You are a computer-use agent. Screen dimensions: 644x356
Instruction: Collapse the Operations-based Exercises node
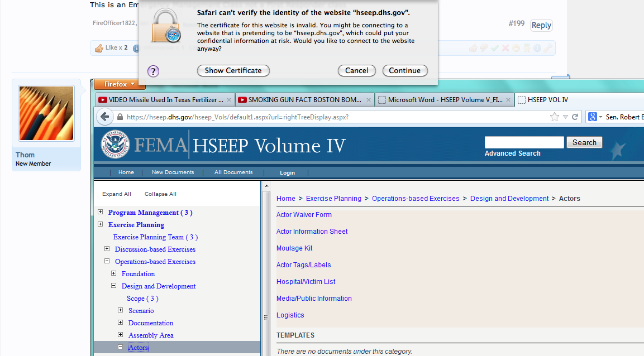107,261
